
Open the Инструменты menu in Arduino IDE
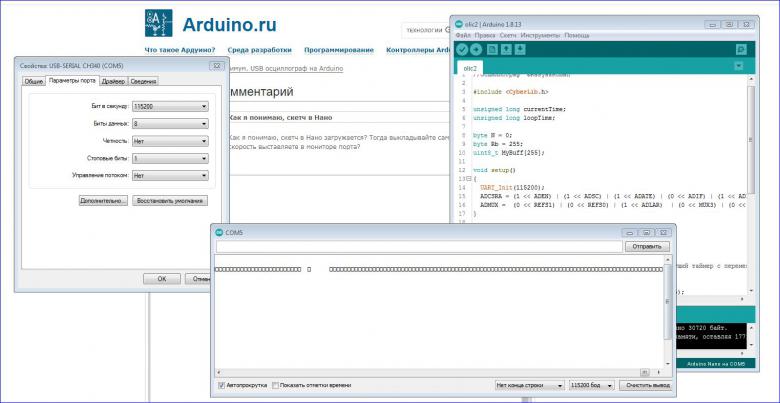(540, 36)
